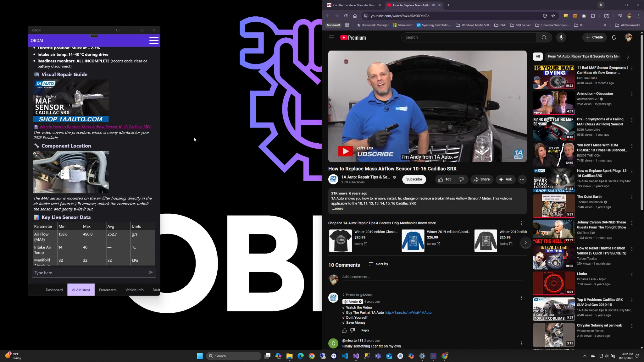Like the pinned @1AAuto comment

[x=344, y=330]
